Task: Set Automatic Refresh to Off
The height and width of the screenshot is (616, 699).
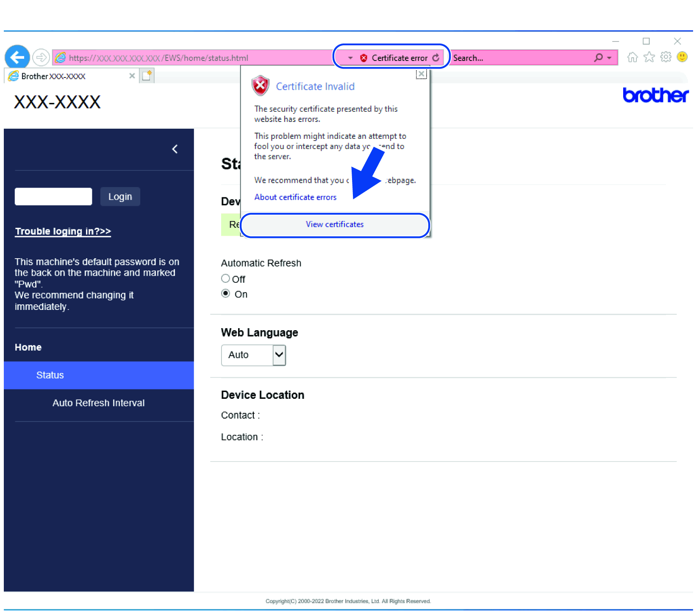Action: tap(226, 279)
